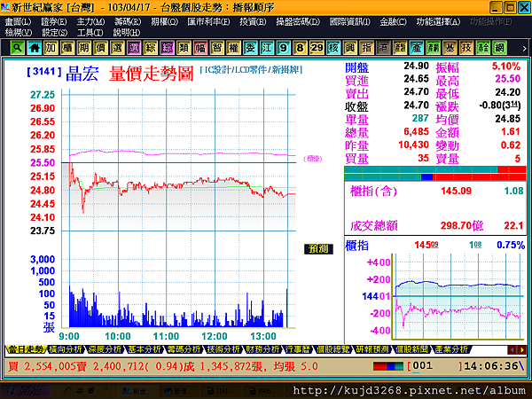Open the 籌碼(R) menu
Viewport: 532px width, 399px height.
[128, 22]
